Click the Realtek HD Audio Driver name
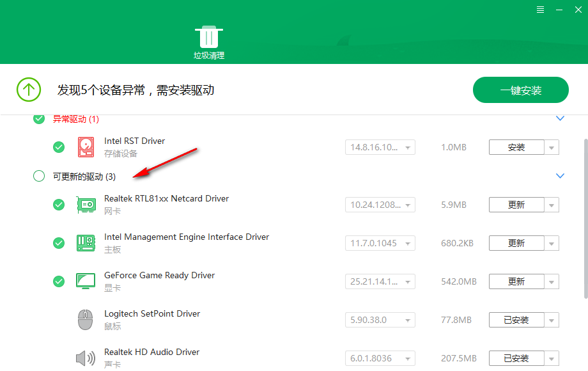 [151, 352]
